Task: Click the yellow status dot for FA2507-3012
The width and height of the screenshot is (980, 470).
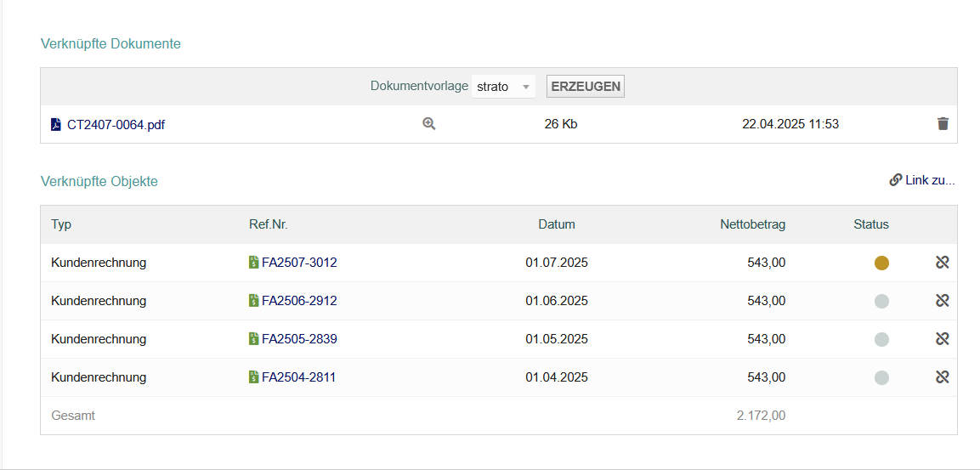Action: [x=881, y=263]
